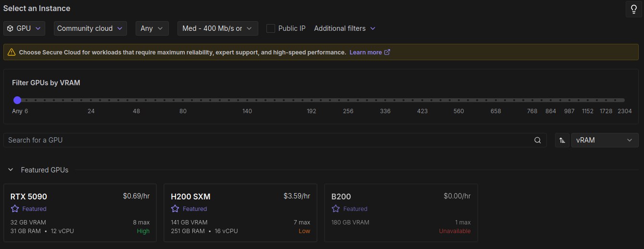Screen dimensions: 644x249
Task: Click the Search for a GPU field
Action: (275, 140)
